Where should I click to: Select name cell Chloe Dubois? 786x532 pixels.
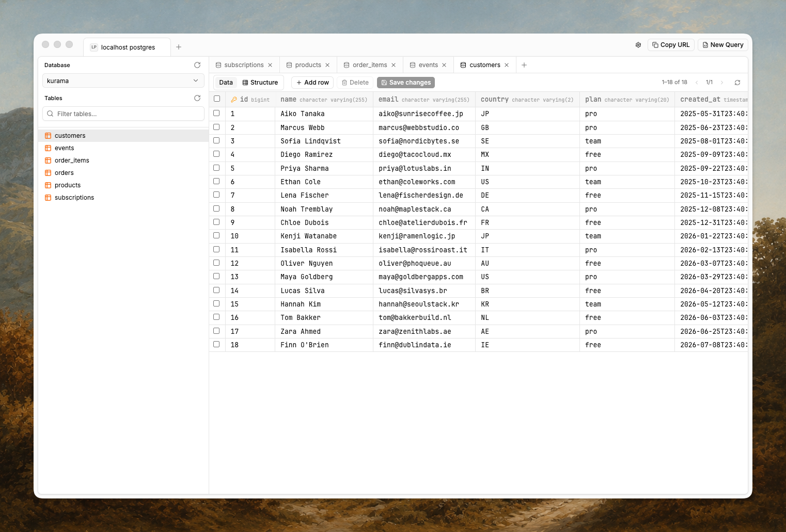[324, 223]
